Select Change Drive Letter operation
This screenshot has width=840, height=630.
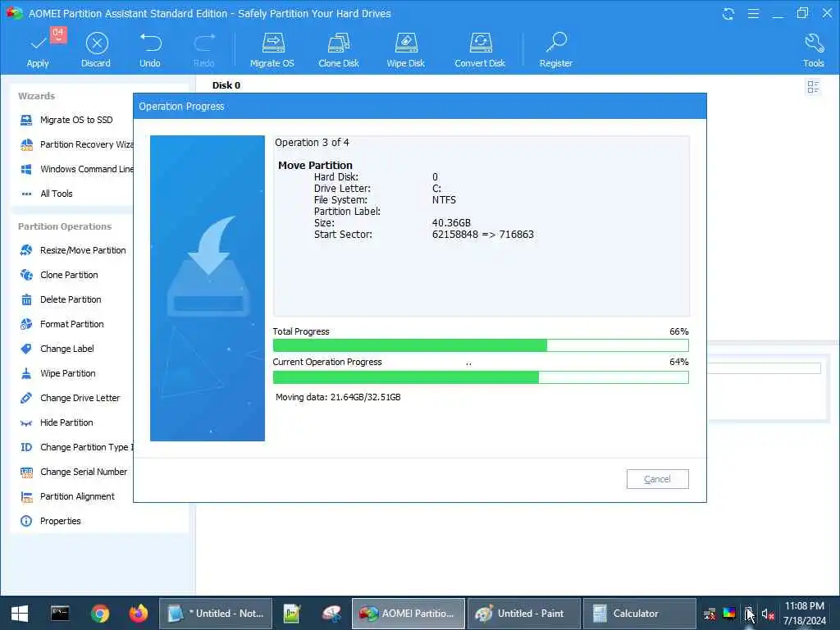71,398
